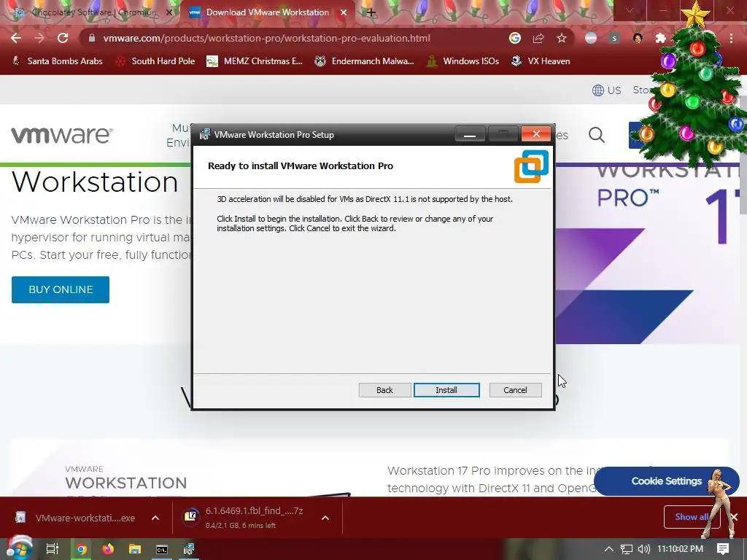Reload the page with refresh icon

63,38
